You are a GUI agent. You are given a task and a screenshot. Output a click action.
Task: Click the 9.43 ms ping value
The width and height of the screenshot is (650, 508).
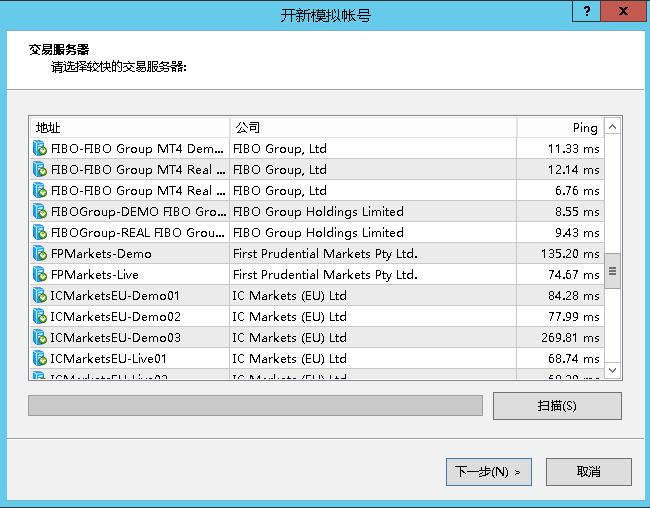577,233
